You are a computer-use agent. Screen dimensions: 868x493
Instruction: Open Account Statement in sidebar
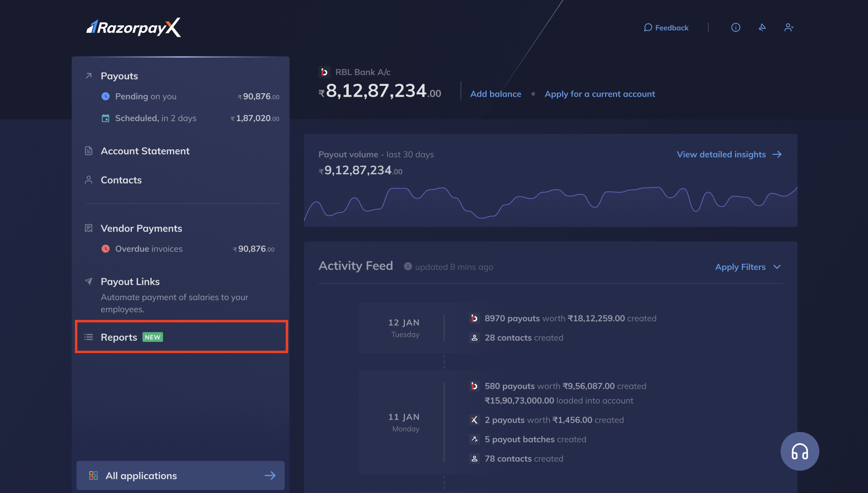point(145,151)
